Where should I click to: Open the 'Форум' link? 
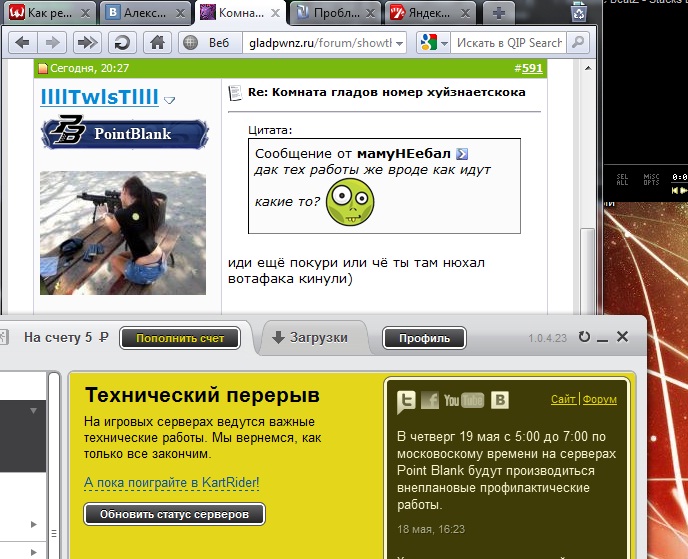[600, 399]
